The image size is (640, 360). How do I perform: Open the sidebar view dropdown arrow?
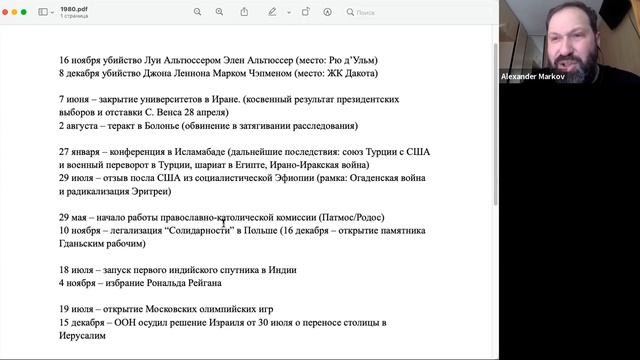point(52,13)
